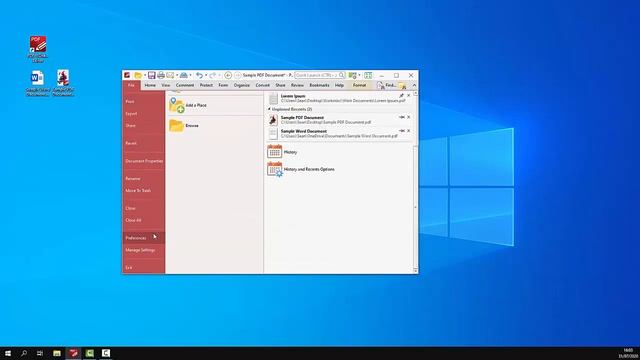Image resolution: width=640 pixels, height=360 pixels.
Task: Switch to the View ribbon tab
Action: [165, 85]
